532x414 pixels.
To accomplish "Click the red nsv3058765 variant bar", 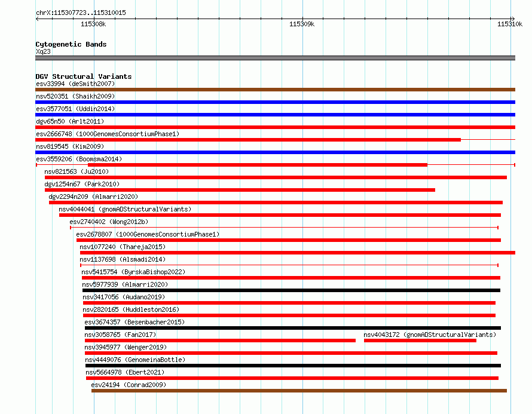I will pyautogui.click(x=220, y=341).
